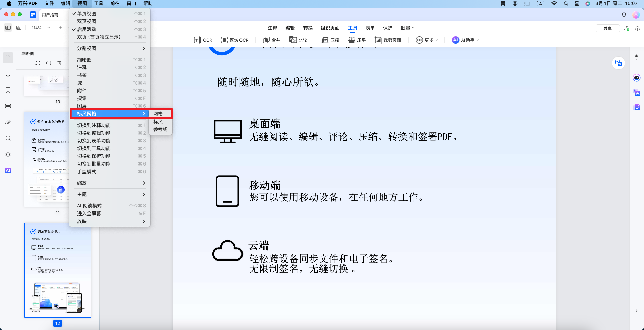644x330 pixels.
Task: Click the 合并 tool button
Action: tap(272, 40)
